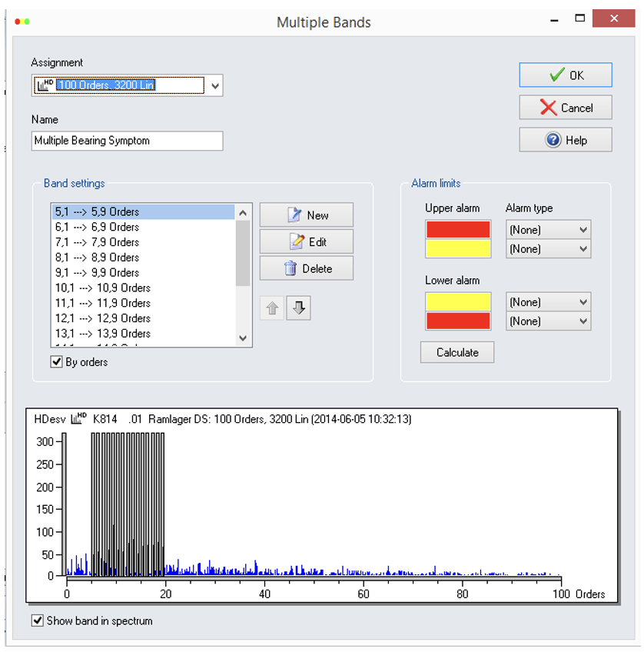
Task: Click the move band up arrow
Action: [272, 308]
